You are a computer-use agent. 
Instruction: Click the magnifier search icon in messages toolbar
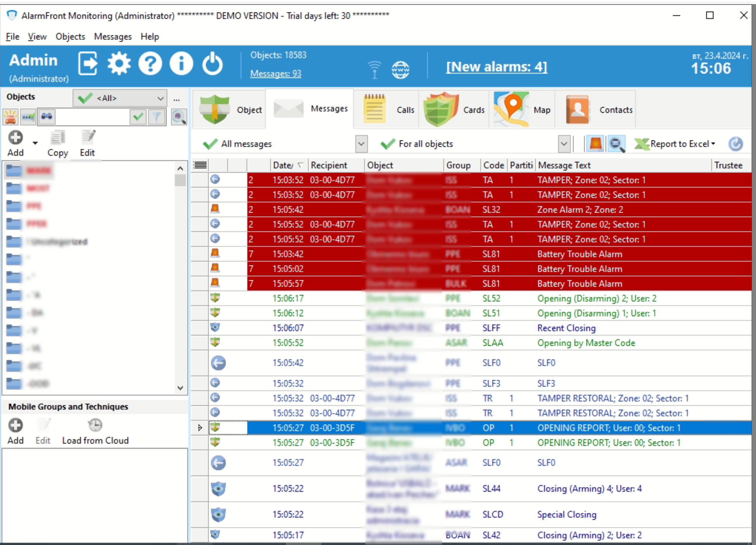pos(616,144)
